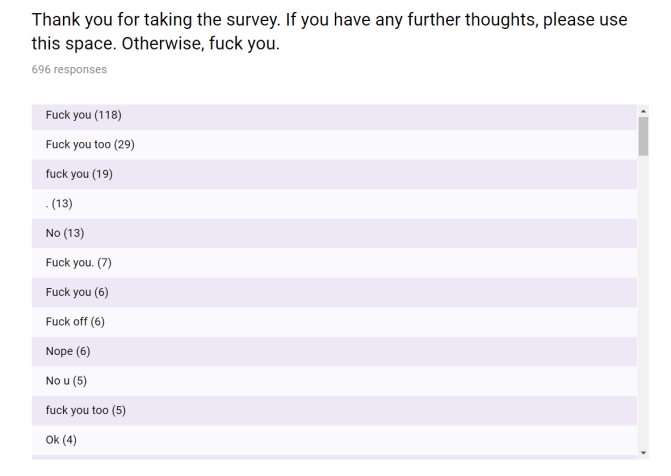This screenshot has height=476, width=671.
Task: Select the "Fuck off (6)" response
Action: coord(75,322)
